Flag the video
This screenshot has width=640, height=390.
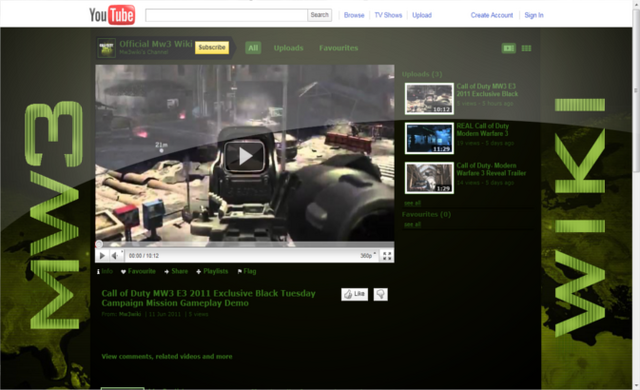pos(247,271)
